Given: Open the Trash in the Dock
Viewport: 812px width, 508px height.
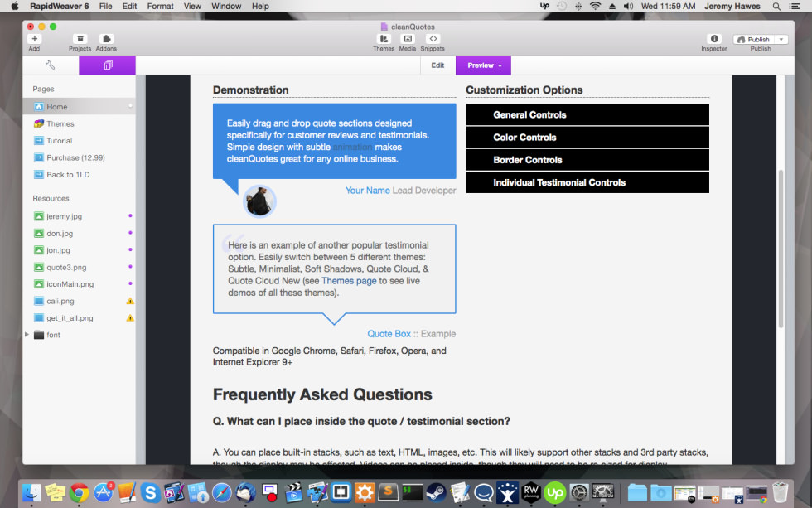Looking at the screenshot, I should point(781,492).
